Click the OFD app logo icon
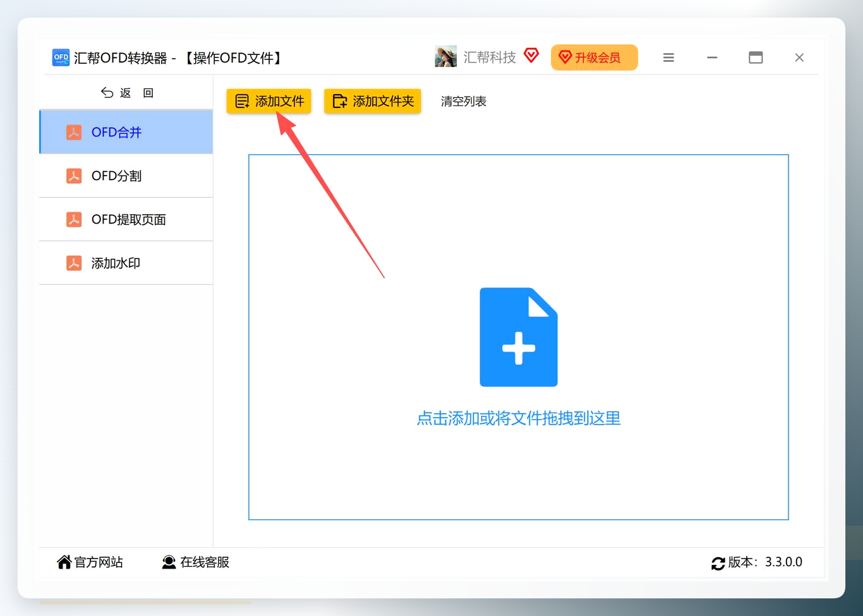863x616 pixels. (x=61, y=57)
